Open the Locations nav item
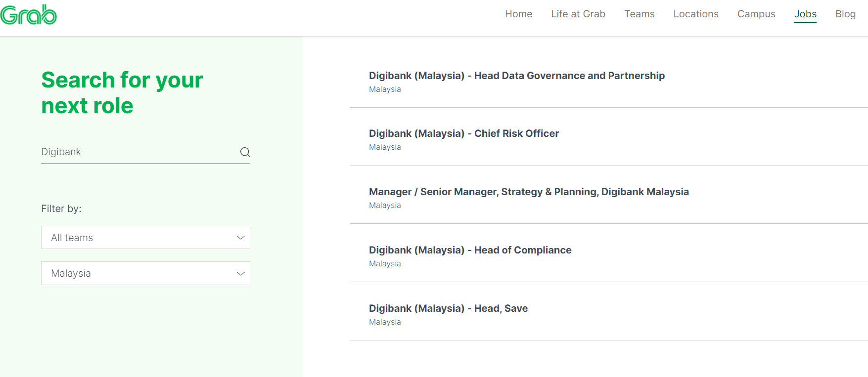 pyautogui.click(x=696, y=14)
